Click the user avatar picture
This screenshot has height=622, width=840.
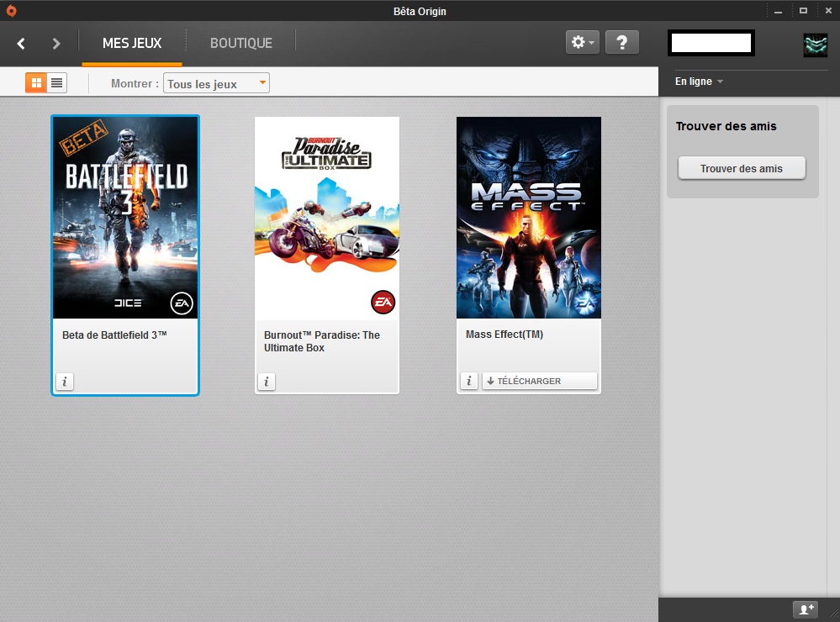pyautogui.click(x=815, y=45)
